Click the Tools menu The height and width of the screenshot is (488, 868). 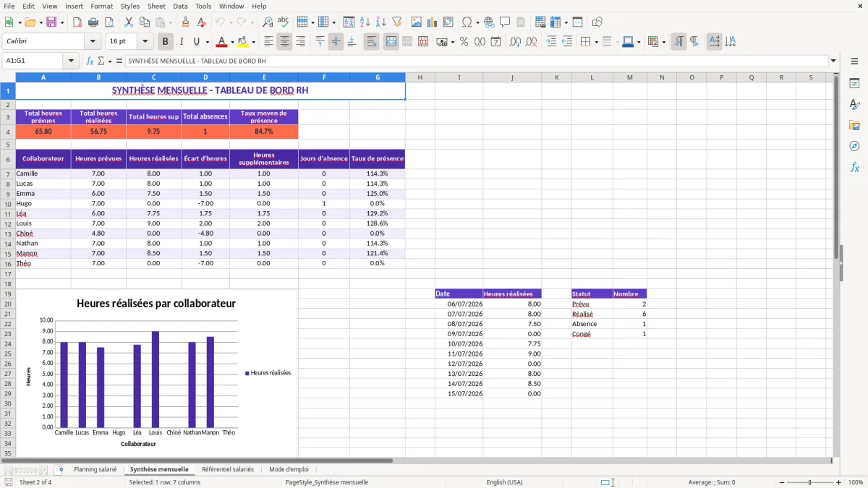203,6
